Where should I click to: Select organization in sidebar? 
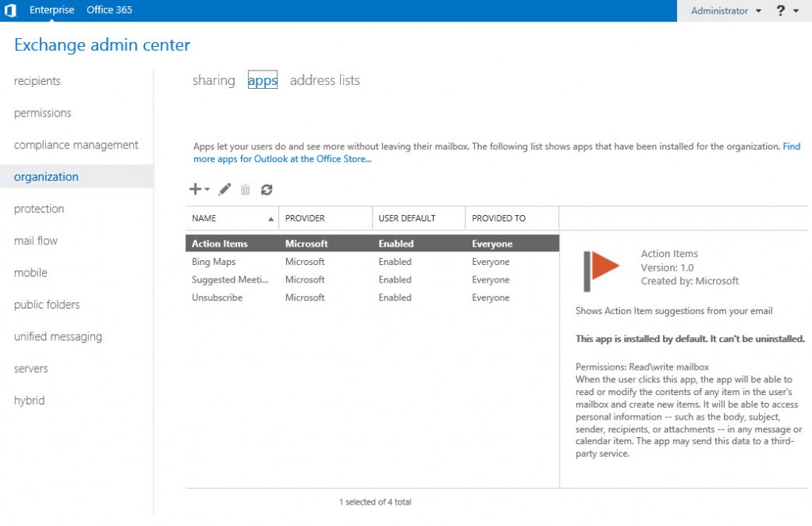77,177
